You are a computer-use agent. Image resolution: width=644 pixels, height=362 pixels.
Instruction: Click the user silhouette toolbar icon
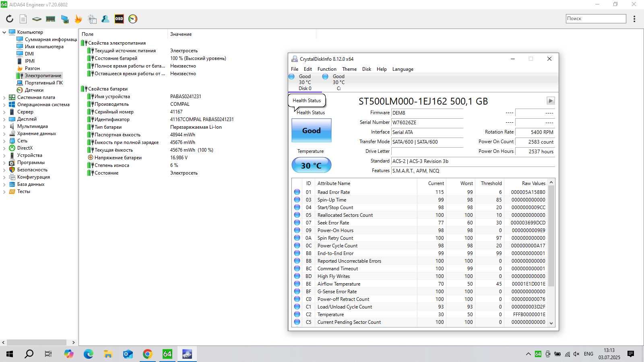[x=105, y=19]
